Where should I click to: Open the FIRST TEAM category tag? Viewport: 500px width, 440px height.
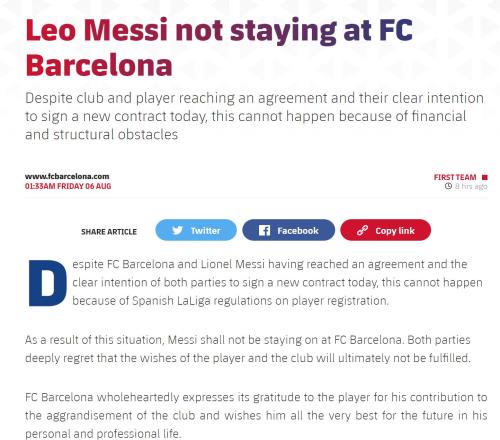coord(455,177)
